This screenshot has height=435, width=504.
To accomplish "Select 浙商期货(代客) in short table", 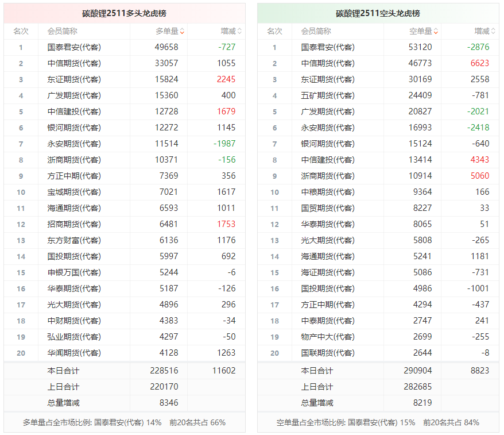I will (x=328, y=176).
